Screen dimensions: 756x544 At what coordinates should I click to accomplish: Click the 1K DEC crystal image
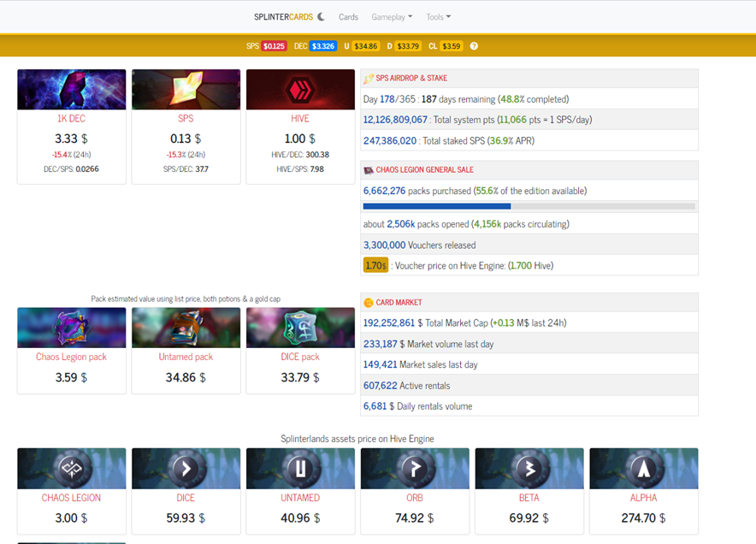[71, 89]
